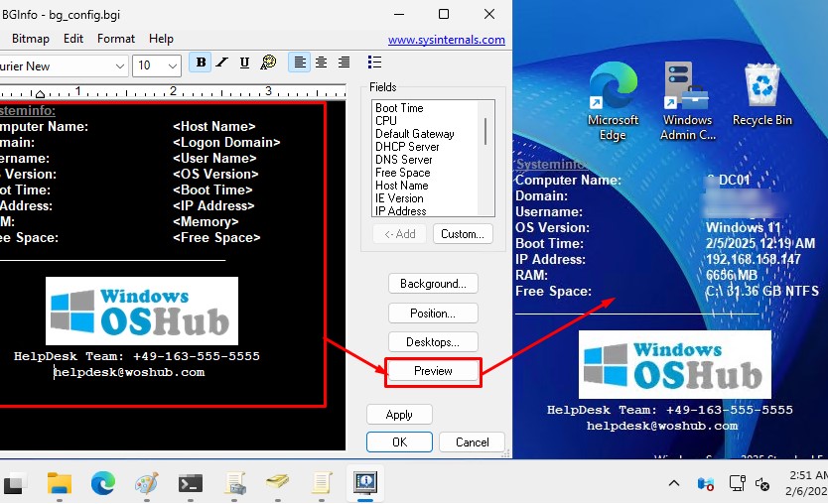Viewport: 828px width, 504px height.
Task: Click the Background... button
Action: coord(433,284)
